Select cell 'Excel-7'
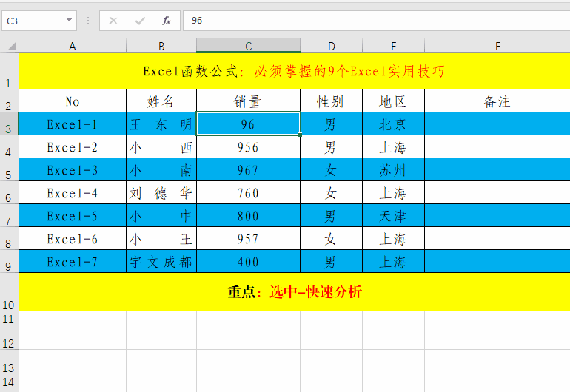This screenshot has width=570, height=392. [73, 261]
